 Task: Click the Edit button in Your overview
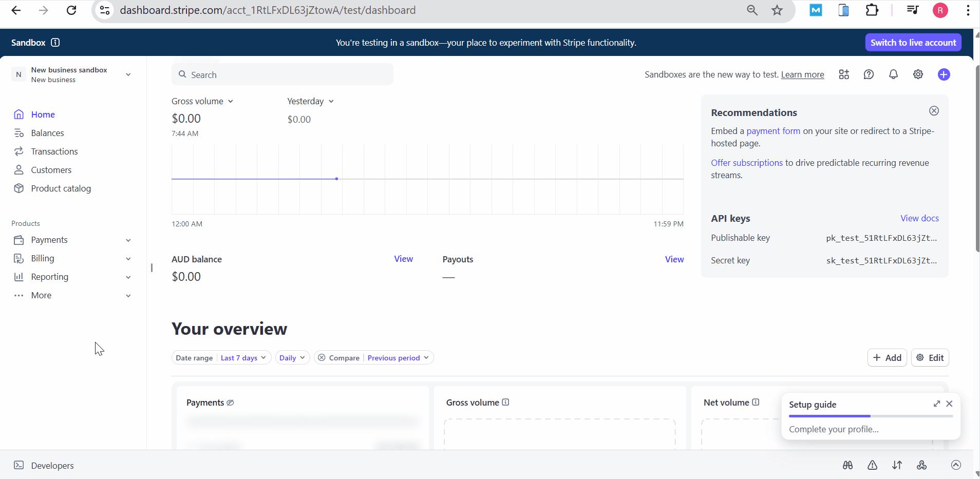(930, 358)
